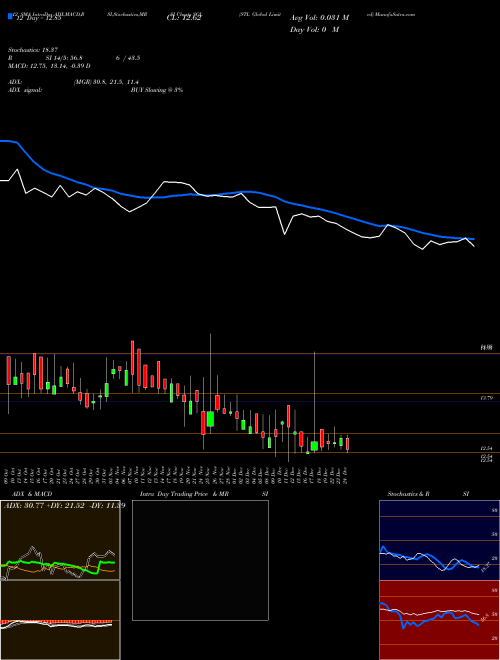Image resolution: width=500 pixels, height=660 pixels.
Task: Click the blue Stochastics sub-chart panel
Action: (439, 540)
